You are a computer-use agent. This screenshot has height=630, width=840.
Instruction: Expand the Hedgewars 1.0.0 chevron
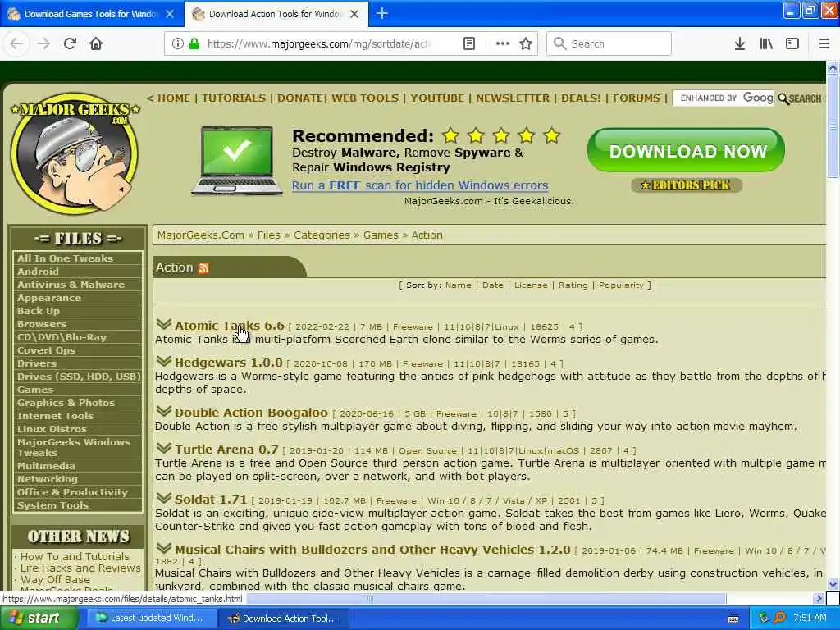164,362
